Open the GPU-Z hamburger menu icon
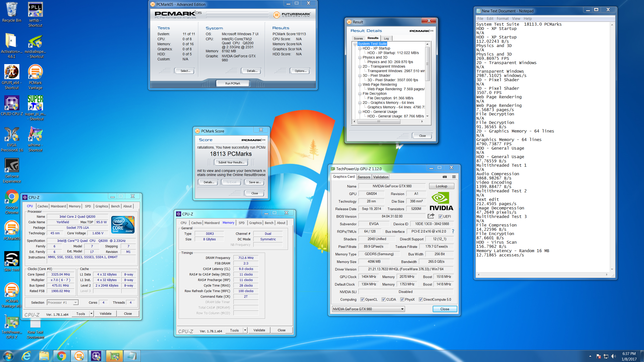This screenshot has width=644, height=362. (454, 177)
